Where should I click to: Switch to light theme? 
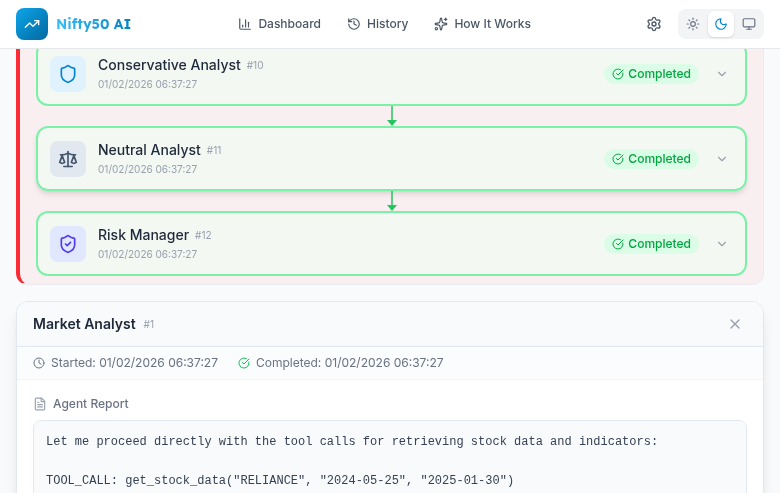click(x=693, y=24)
